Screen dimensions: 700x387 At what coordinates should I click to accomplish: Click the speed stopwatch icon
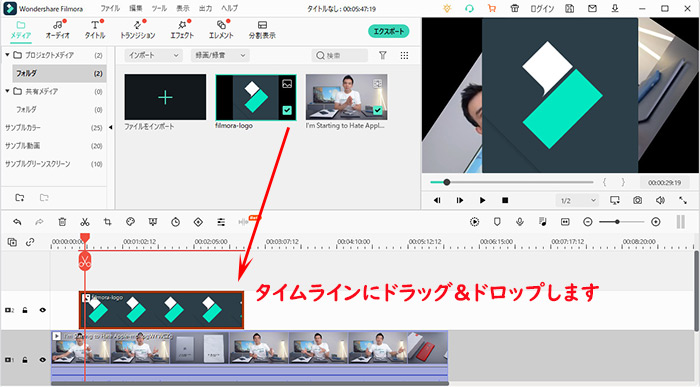175,222
